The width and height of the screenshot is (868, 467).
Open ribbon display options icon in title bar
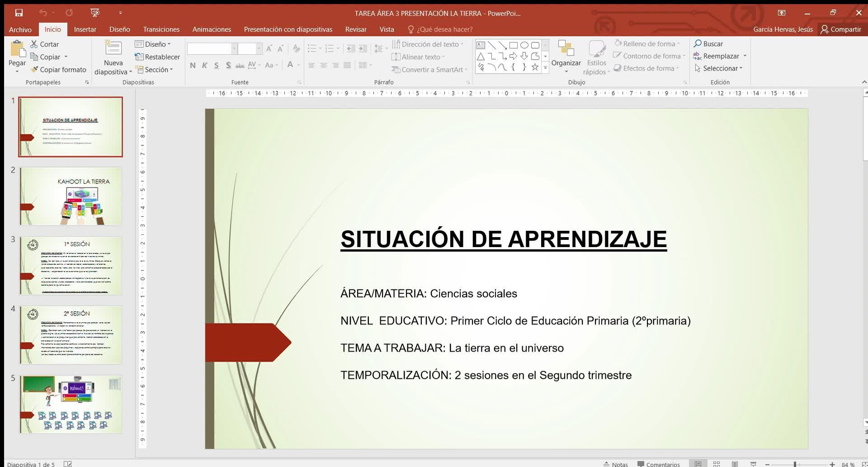pyautogui.click(x=782, y=13)
